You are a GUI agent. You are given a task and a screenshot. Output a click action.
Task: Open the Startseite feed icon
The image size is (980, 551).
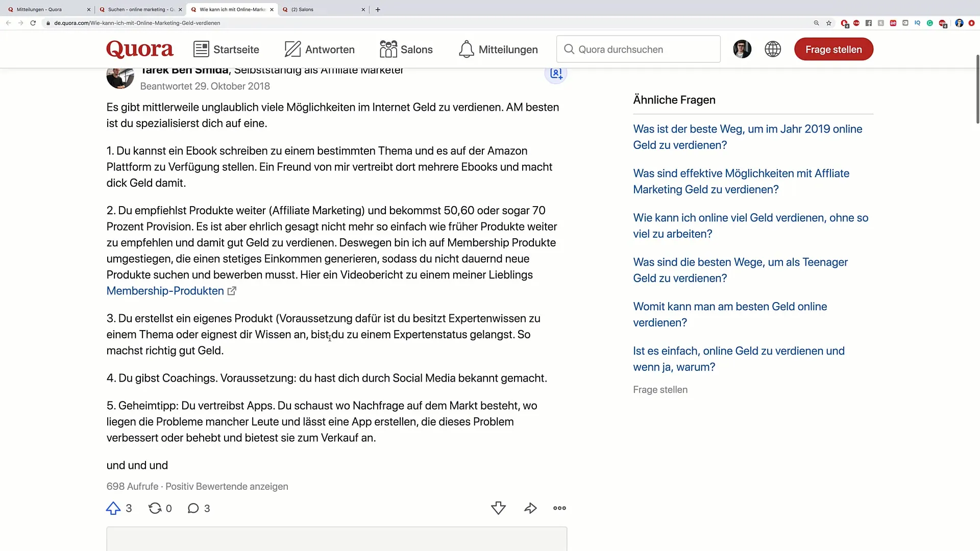coord(201,49)
